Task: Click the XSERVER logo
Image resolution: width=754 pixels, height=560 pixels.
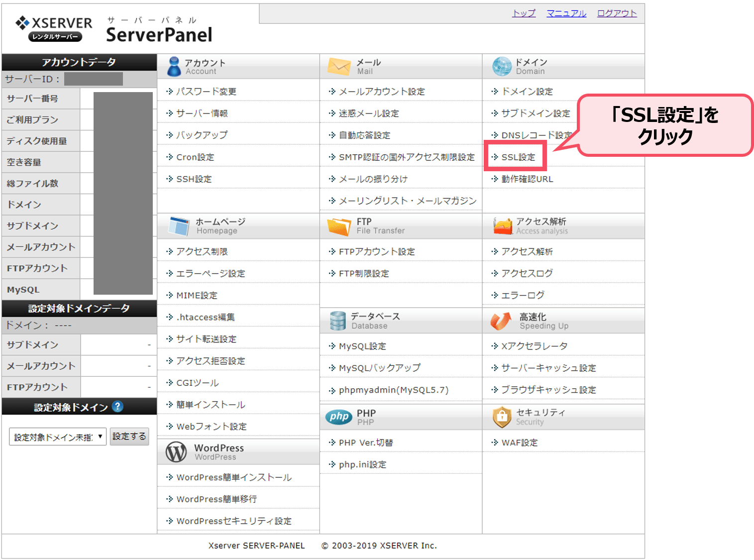Action: (54, 29)
